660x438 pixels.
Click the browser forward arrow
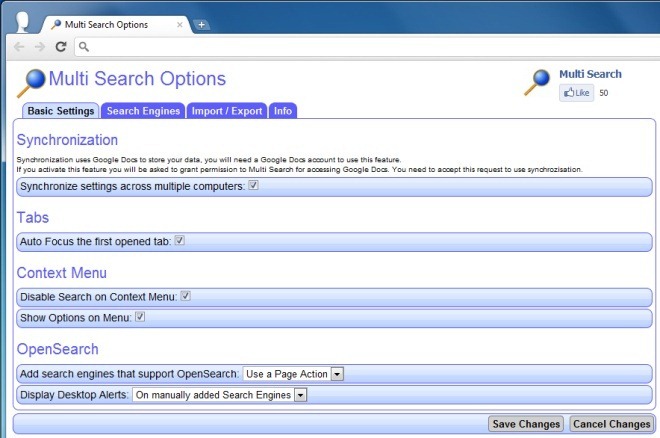click(40, 47)
